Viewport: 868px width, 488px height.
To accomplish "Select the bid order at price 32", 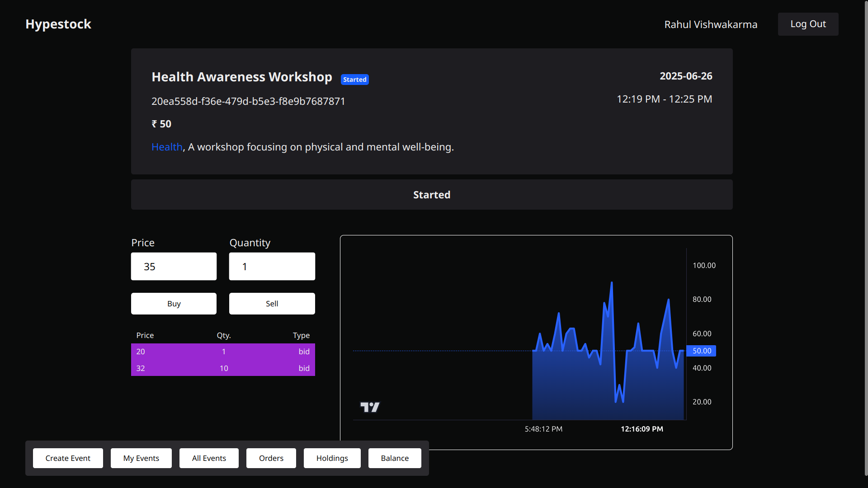I will pos(223,368).
